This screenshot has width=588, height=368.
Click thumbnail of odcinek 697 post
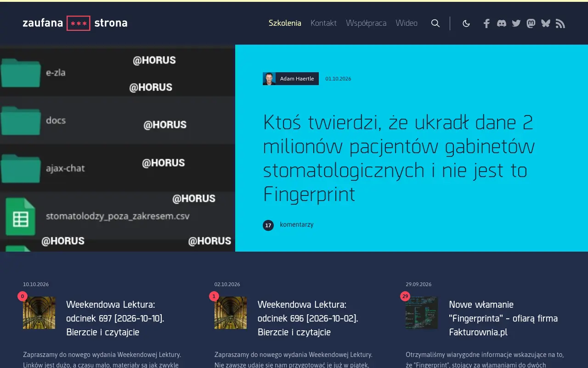point(39,313)
